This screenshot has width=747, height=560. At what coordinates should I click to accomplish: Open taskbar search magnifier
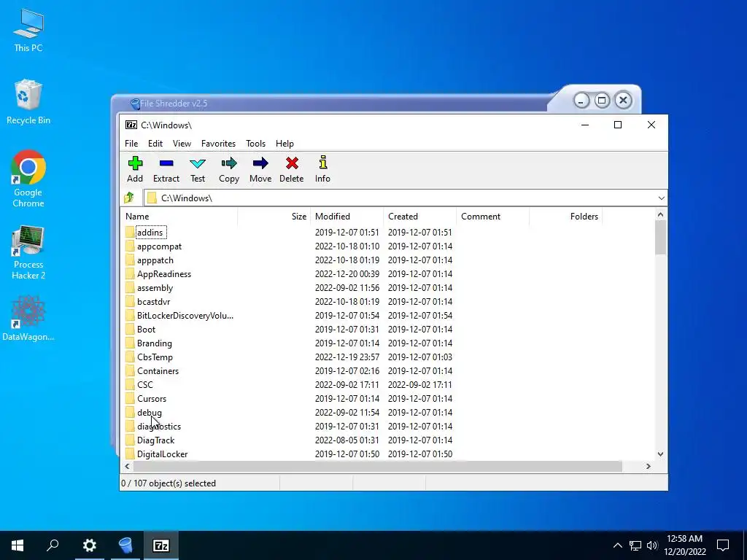pos(53,545)
